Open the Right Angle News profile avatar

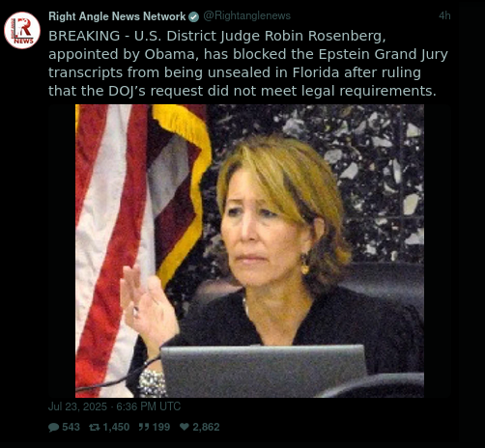coord(22,30)
